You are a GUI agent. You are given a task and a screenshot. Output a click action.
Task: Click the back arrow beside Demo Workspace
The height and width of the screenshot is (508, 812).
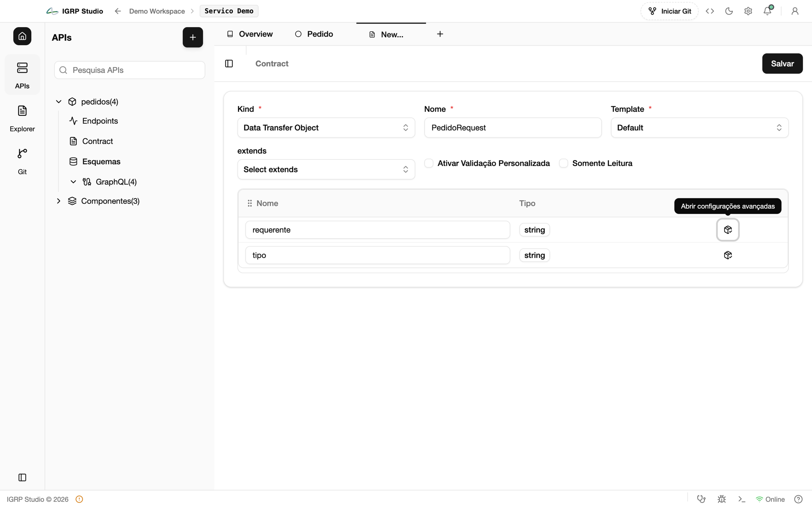click(x=118, y=11)
